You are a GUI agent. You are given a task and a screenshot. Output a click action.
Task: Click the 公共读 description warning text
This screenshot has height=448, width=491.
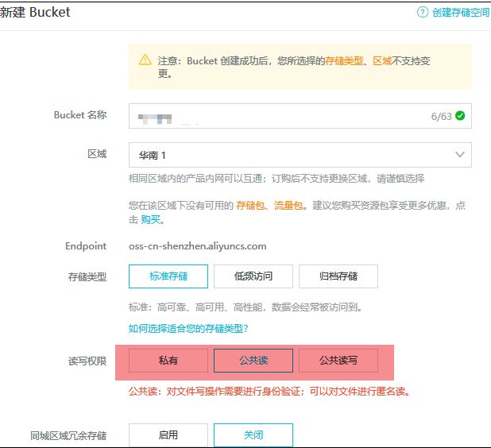click(269, 392)
